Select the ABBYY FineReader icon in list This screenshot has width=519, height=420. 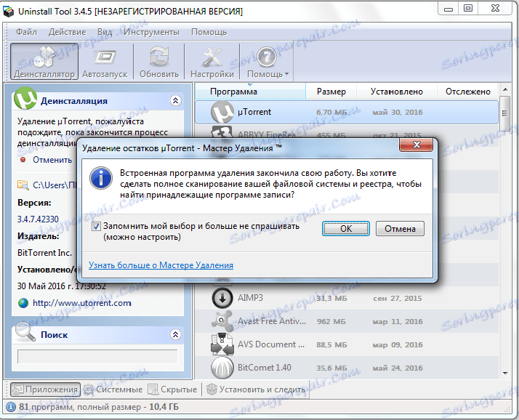222,132
